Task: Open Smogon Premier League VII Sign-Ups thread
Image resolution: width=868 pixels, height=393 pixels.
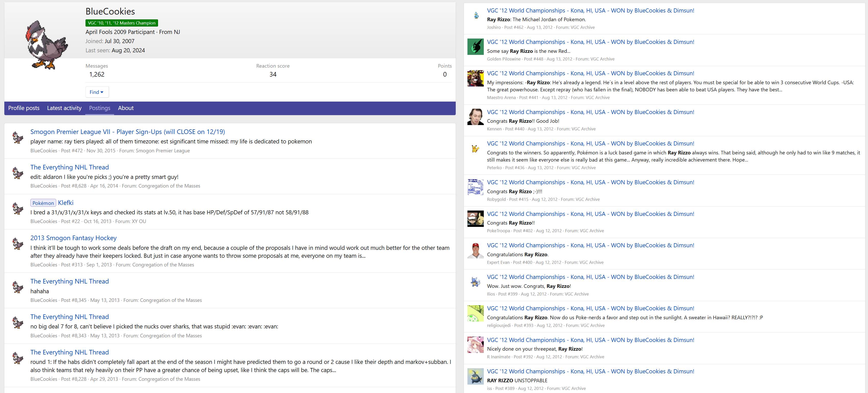Action: [x=127, y=132]
